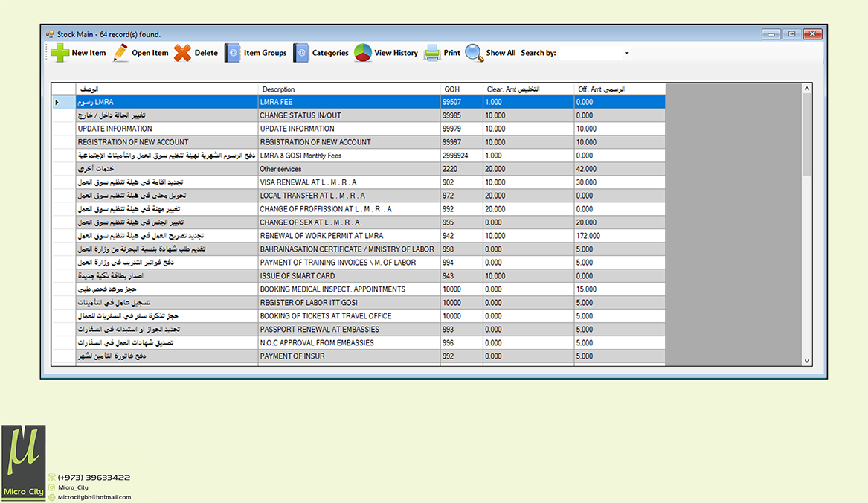Click the scrollbar down arrow in the grid
Viewport: 868px width, 503px height.
point(806,361)
